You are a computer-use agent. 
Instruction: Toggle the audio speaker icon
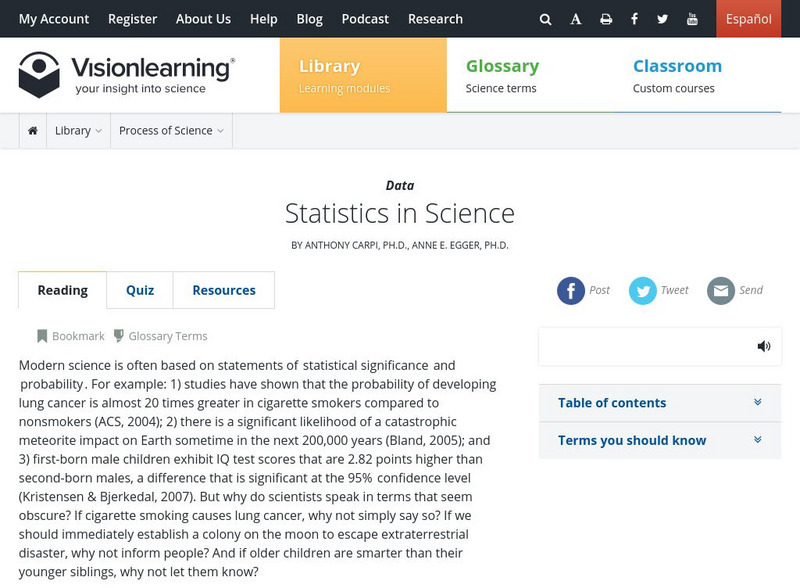tap(764, 346)
